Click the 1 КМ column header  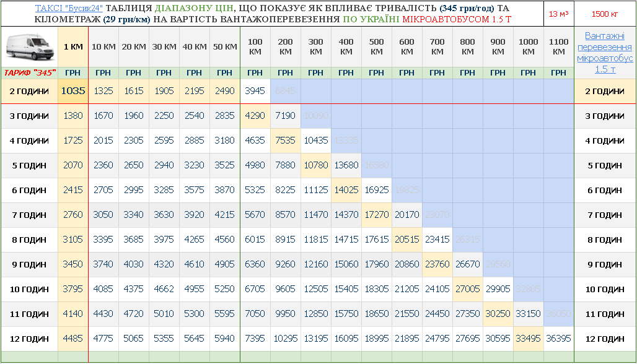tap(73, 47)
